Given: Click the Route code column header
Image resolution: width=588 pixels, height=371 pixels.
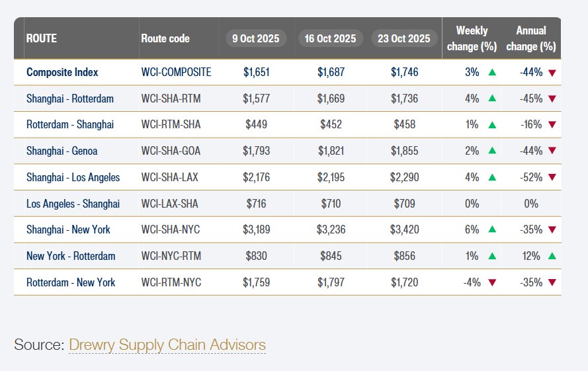Looking at the screenshot, I should (x=165, y=38).
